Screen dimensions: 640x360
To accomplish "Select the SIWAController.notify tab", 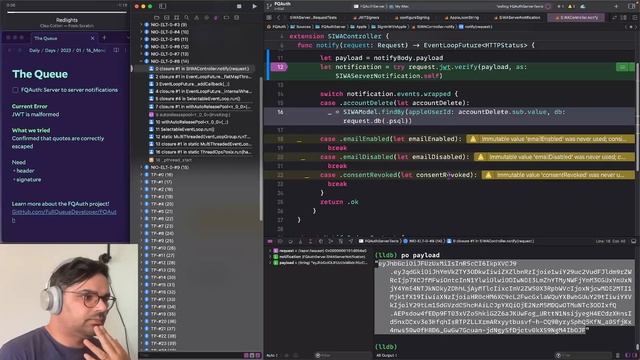I will click(576, 18).
